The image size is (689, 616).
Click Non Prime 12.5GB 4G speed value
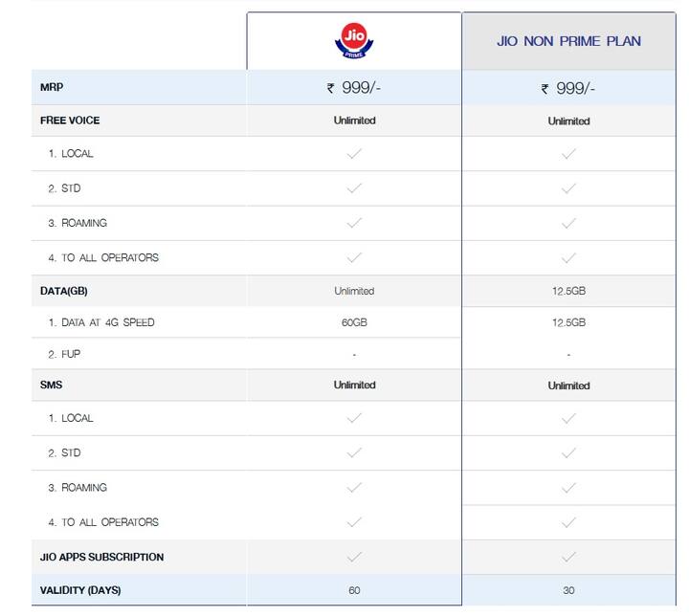click(x=568, y=322)
